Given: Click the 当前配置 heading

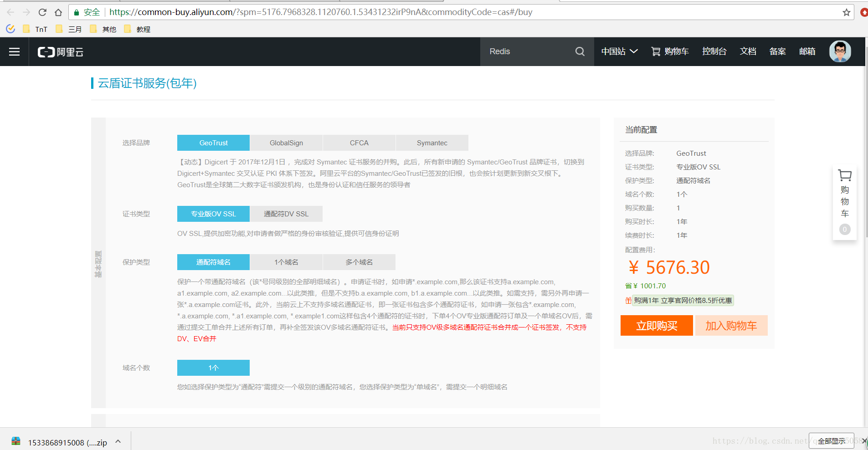Looking at the screenshot, I should (x=641, y=130).
